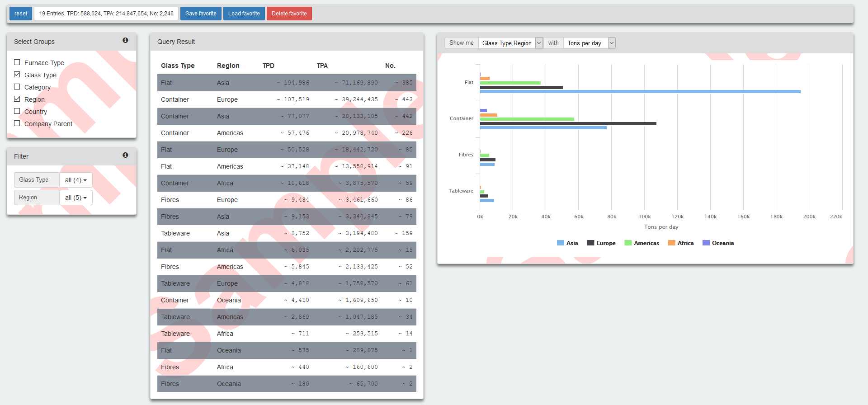Select the Container Africa row
868x405 pixels.
tap(287, 183)
